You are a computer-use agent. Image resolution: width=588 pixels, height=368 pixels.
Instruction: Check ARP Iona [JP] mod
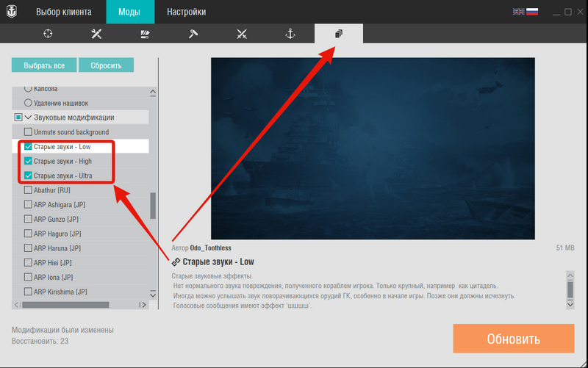tap(28, 278)
